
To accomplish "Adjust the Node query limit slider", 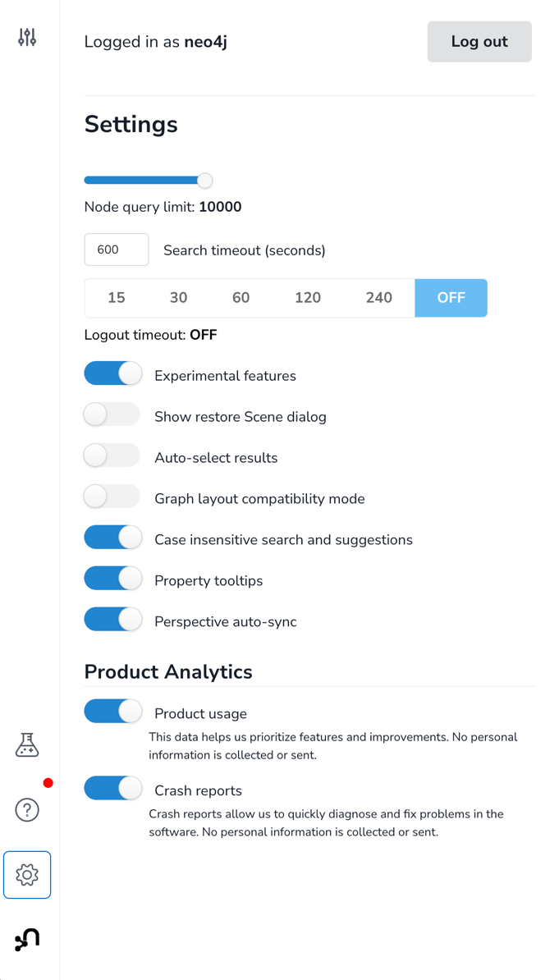I will [204, 180].
